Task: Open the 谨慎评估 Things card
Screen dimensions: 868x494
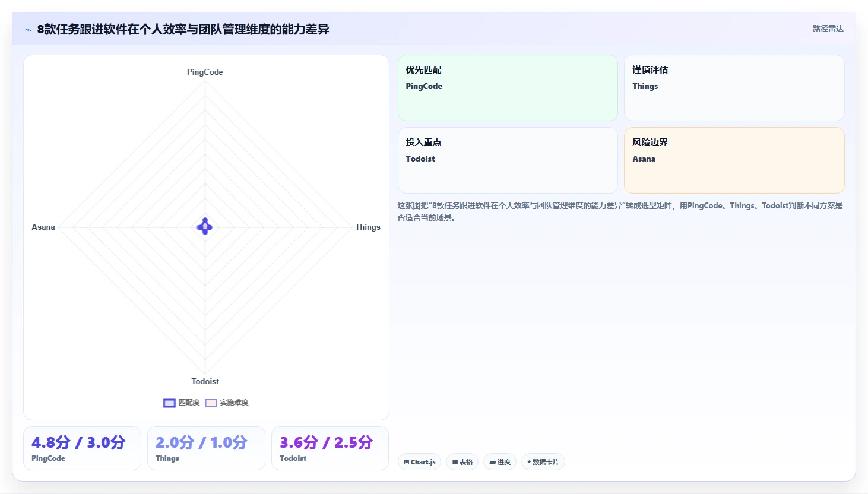Action: pos(734,88)
